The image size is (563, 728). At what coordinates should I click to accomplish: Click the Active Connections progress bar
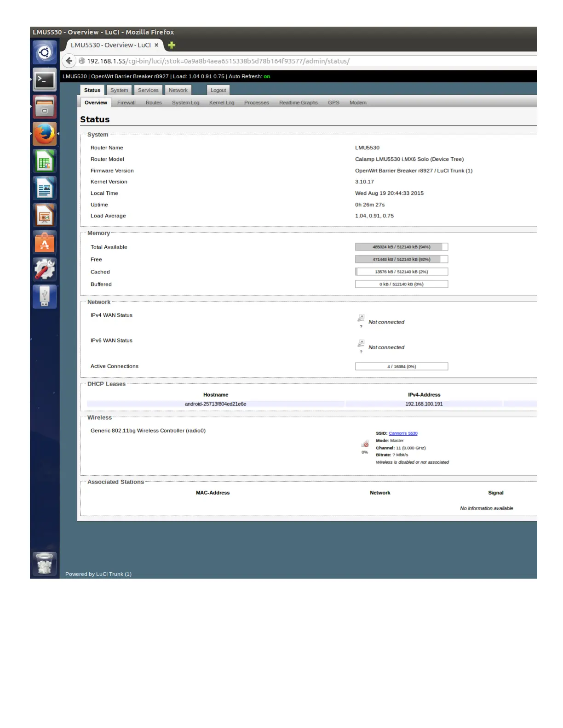402,366
